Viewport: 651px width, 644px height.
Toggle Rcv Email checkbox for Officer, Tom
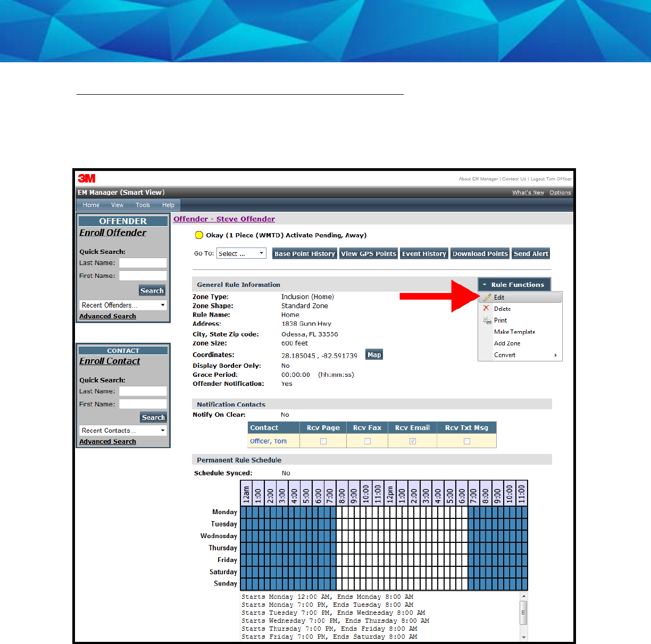(x=413, y=441)
